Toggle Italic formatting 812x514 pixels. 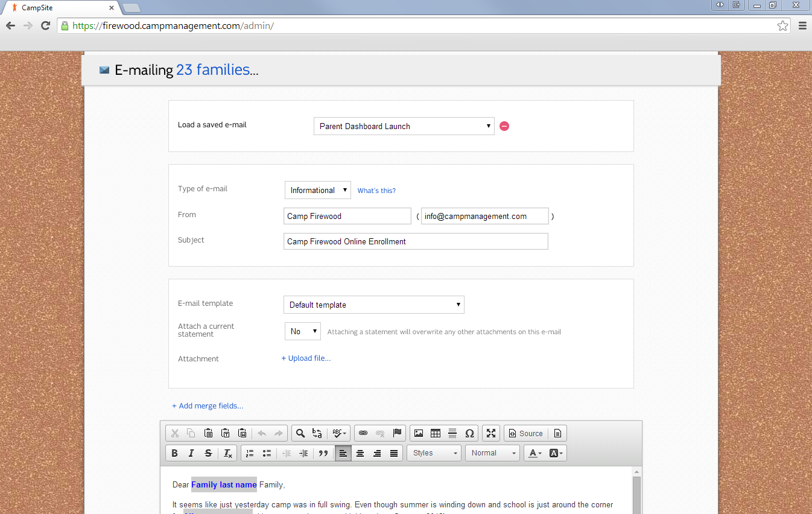191,453
